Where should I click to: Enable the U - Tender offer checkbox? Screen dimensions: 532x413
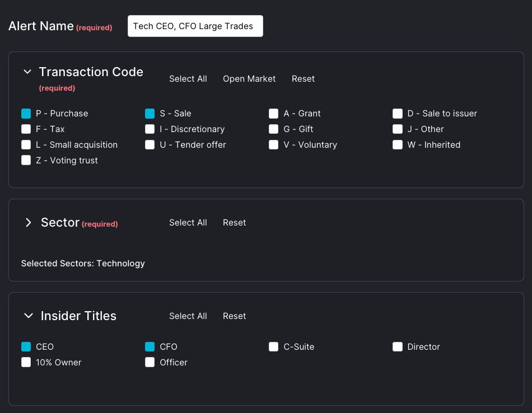(150, 145)
